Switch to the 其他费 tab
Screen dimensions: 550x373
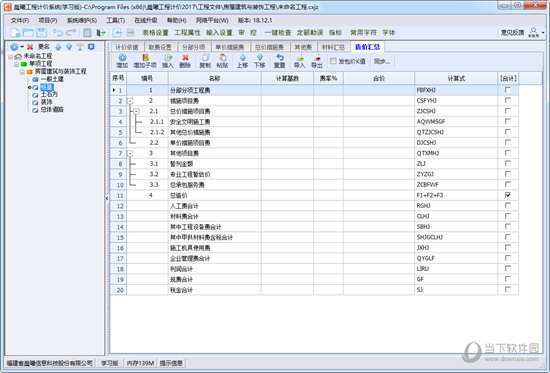point(303,47)
